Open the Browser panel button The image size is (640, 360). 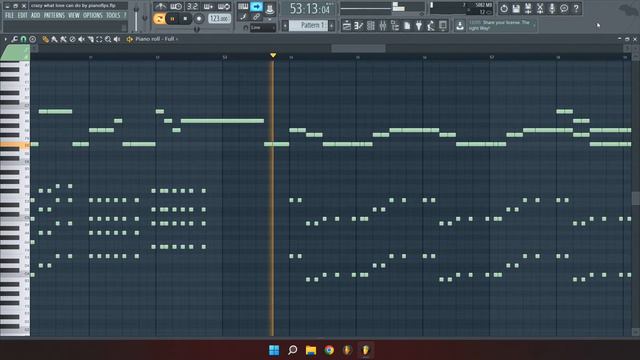395,26
